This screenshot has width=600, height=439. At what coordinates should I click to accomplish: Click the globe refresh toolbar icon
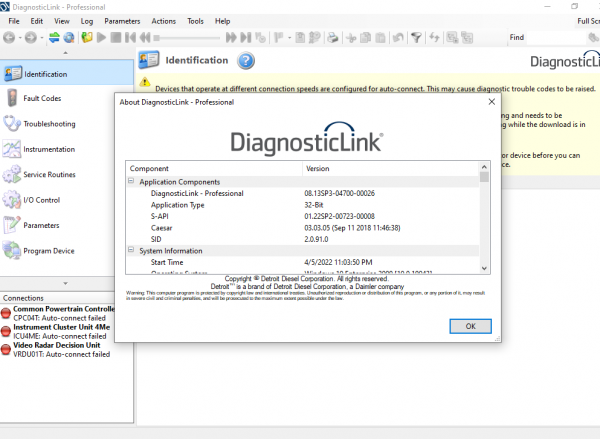[69, 38]
